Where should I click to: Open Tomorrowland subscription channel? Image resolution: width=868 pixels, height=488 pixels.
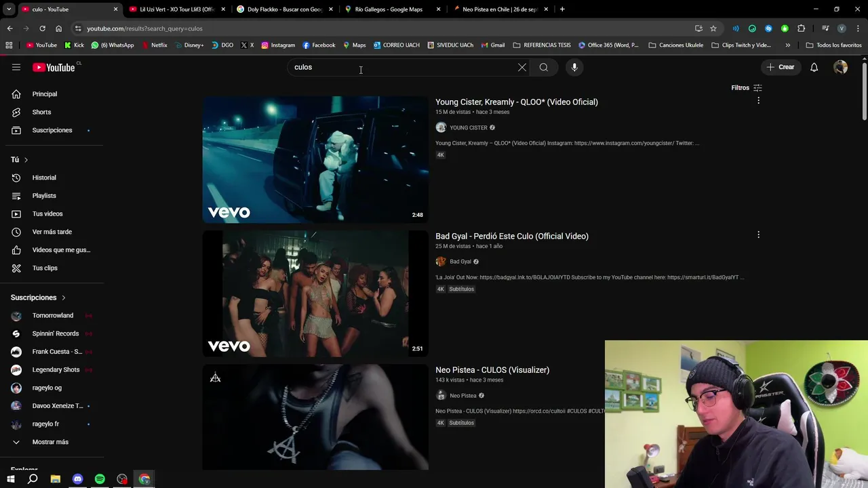pyautogui.click(x=54, y=316)
